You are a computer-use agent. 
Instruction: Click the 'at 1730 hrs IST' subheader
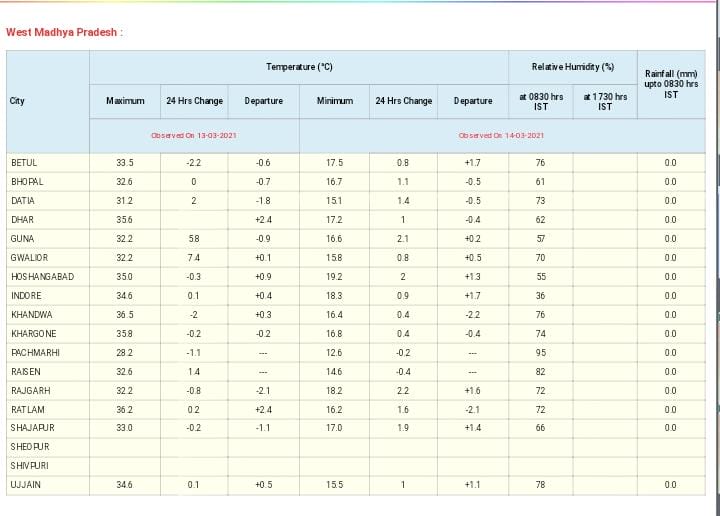605,101
